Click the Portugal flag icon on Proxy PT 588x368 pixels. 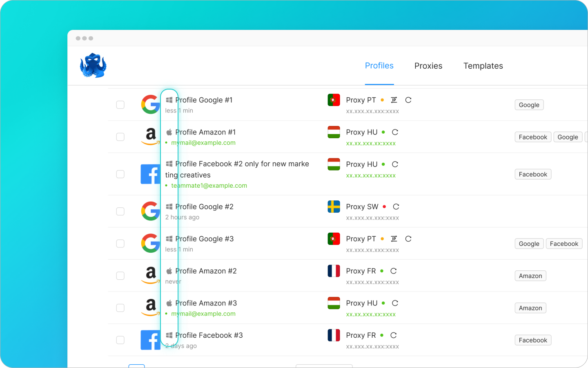[334, 99]
